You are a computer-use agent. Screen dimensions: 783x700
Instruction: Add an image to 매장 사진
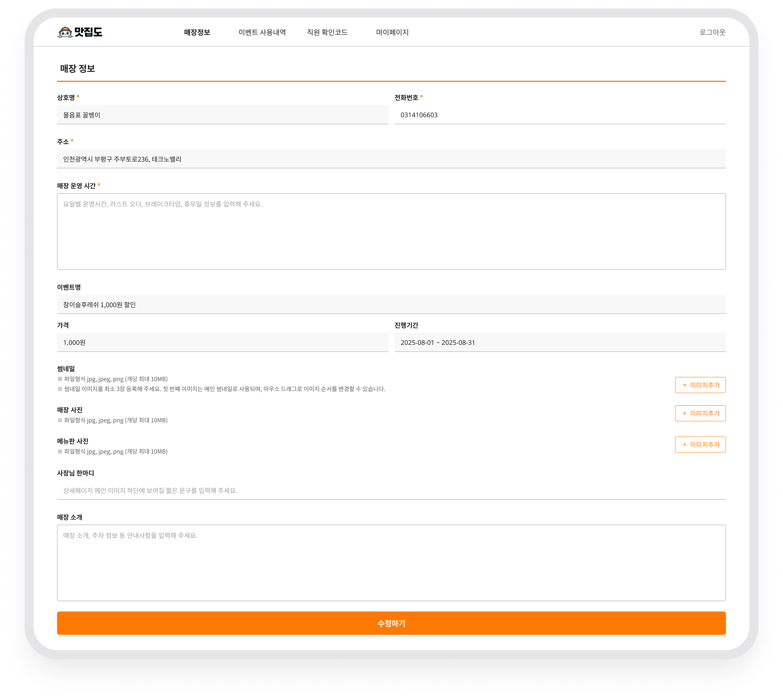(x=700, y=414)
